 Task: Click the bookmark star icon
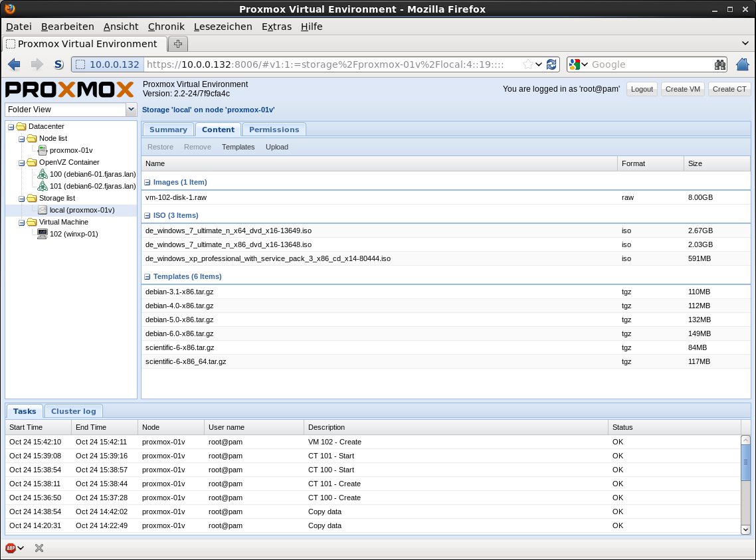coord(527,64)
